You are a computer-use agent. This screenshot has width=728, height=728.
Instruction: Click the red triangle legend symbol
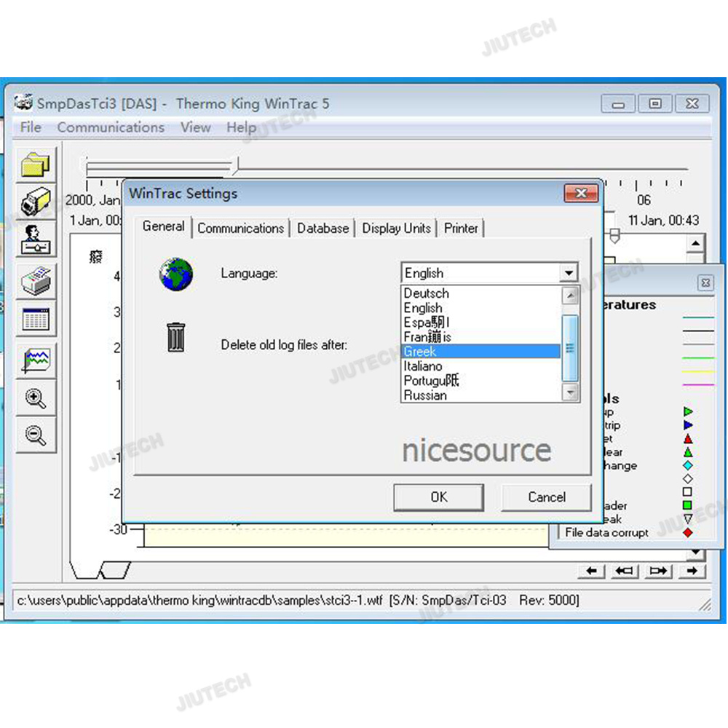point(688,439)
